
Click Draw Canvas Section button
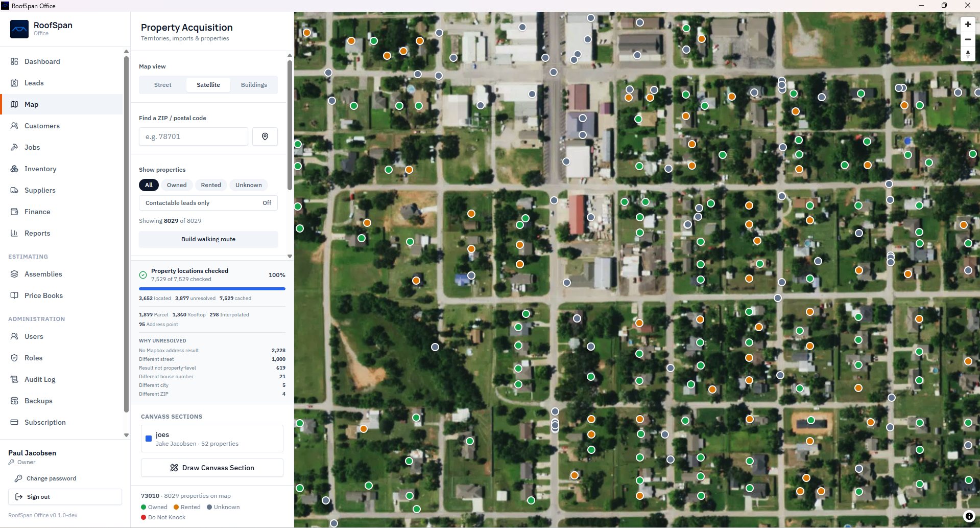[x=212, y=468]
